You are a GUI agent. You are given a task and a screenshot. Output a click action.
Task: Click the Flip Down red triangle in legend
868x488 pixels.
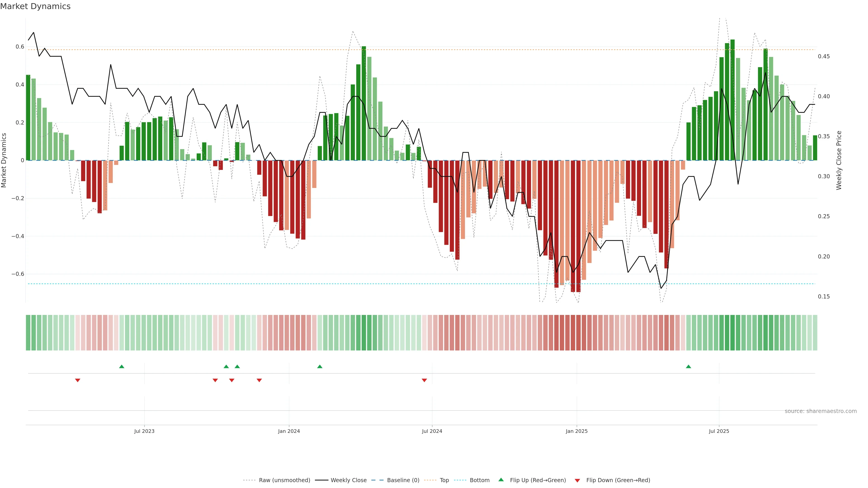pyautogui.click(x=577, y=481)
